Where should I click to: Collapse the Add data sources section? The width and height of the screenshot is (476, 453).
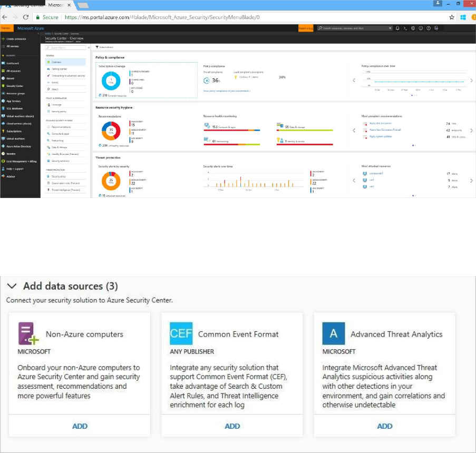pyautogui.click(x=12, y=286)
